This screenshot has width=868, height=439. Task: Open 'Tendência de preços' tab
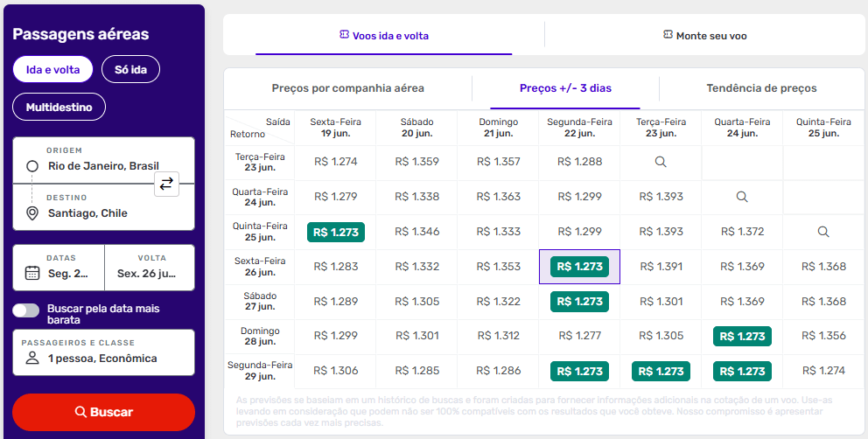(761, 88)
